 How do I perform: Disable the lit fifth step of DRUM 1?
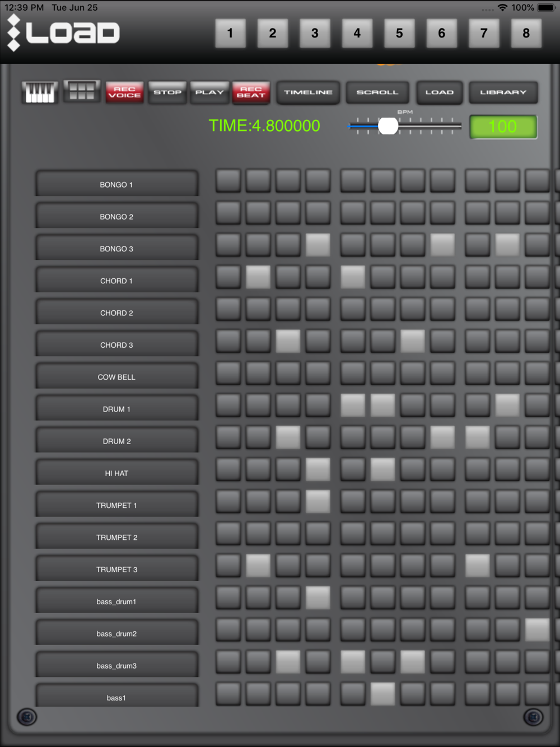[353, 405]
